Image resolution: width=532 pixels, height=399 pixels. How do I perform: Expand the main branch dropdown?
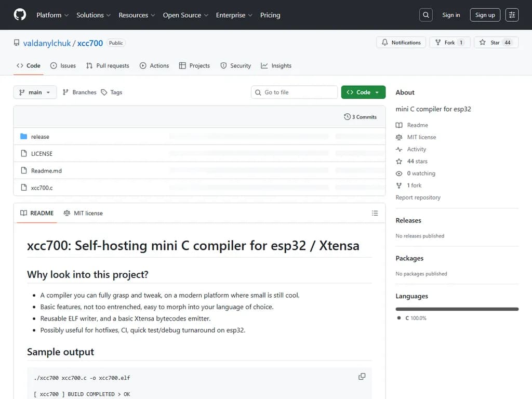click(35, 92)
